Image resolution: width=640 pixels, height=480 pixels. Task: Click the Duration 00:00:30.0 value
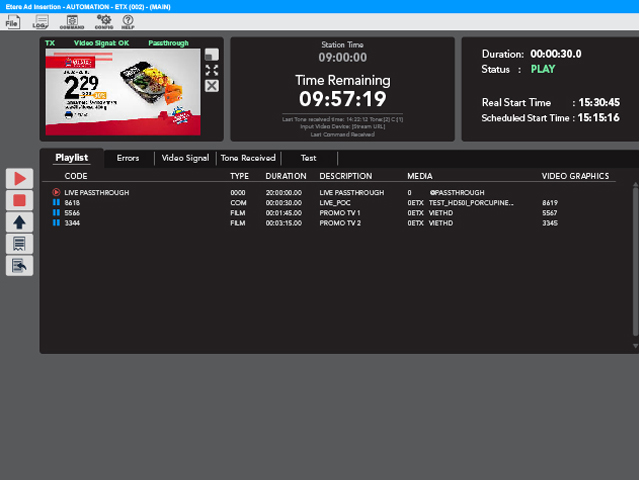(x=556, y=54)
